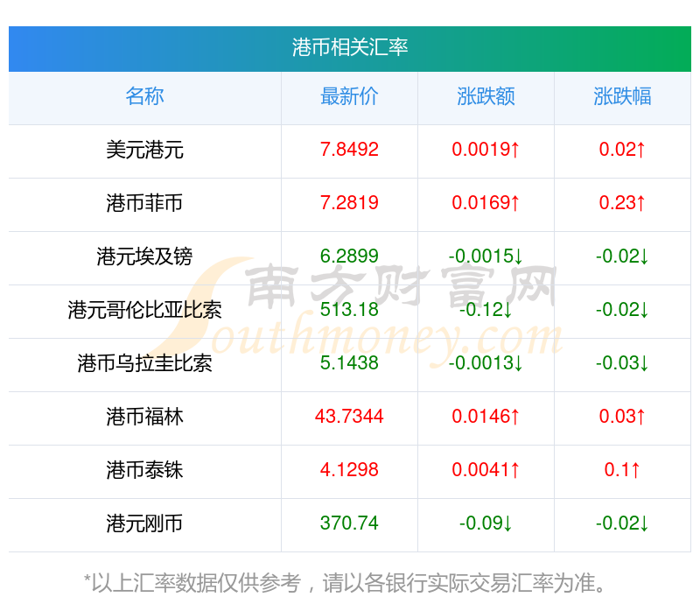
Task: Click the change amount -0.0013↓
Action: point(486,362)
